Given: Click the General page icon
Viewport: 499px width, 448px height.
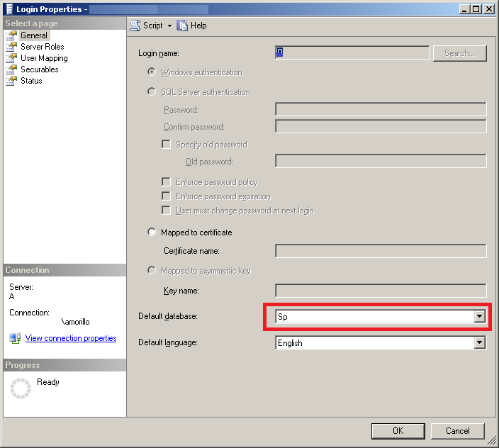Looking at the screenshot, I should coord(11,35).
